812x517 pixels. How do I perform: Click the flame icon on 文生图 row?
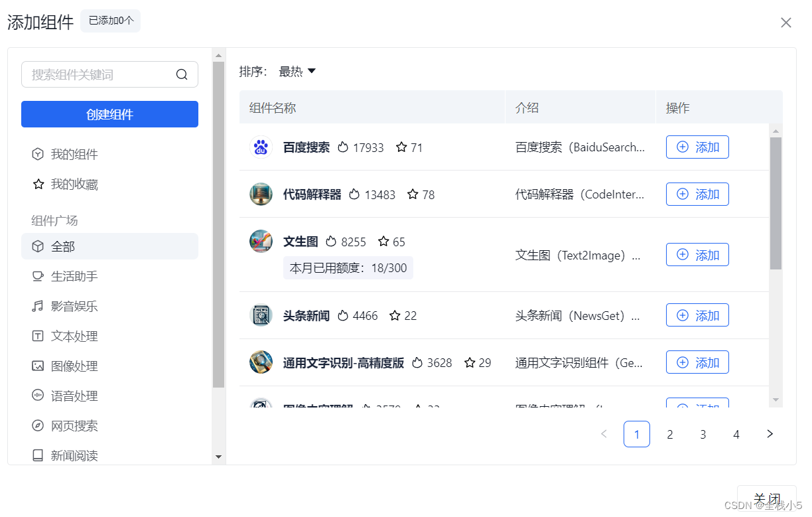(x=331, y=242)
